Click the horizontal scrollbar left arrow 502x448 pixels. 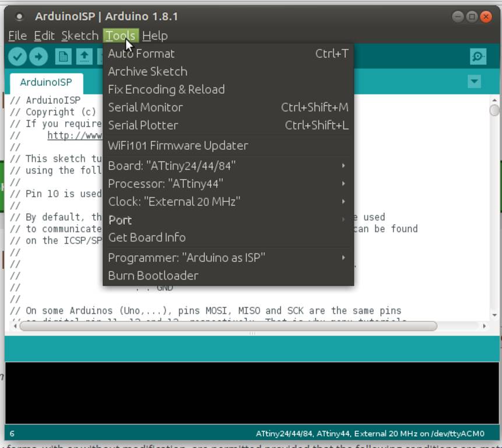[15, 326]
